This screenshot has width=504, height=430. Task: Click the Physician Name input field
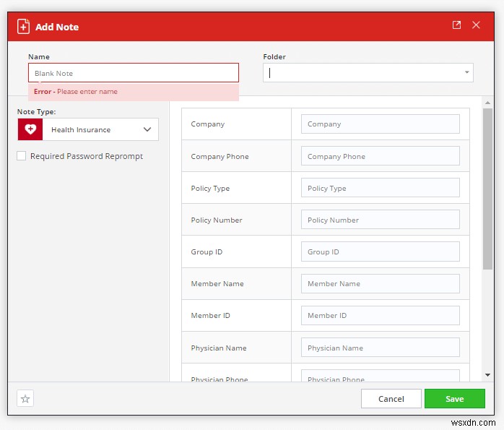(x=381, y=348)
